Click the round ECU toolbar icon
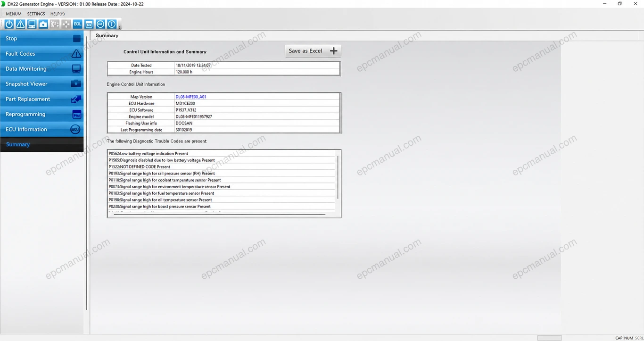This screenshot has width=644, height=341. (x=100, y=24)
